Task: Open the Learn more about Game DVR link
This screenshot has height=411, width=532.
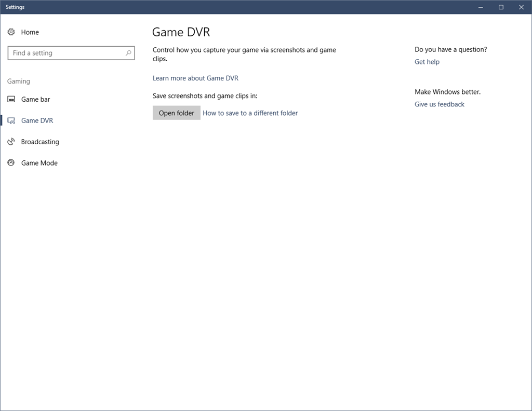Action: pos(195,78)
